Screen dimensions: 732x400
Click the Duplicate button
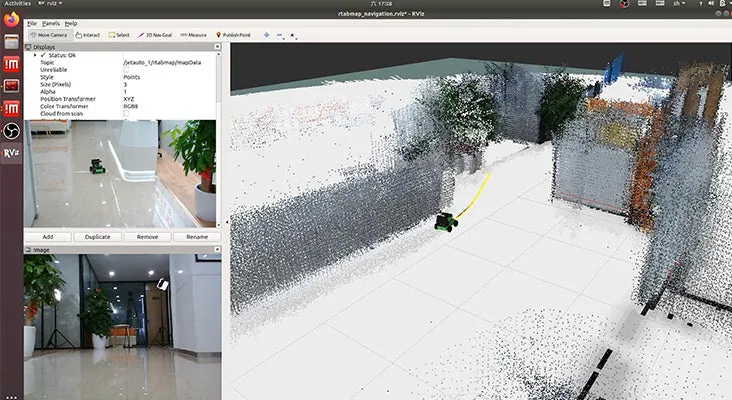pos(98,237)
